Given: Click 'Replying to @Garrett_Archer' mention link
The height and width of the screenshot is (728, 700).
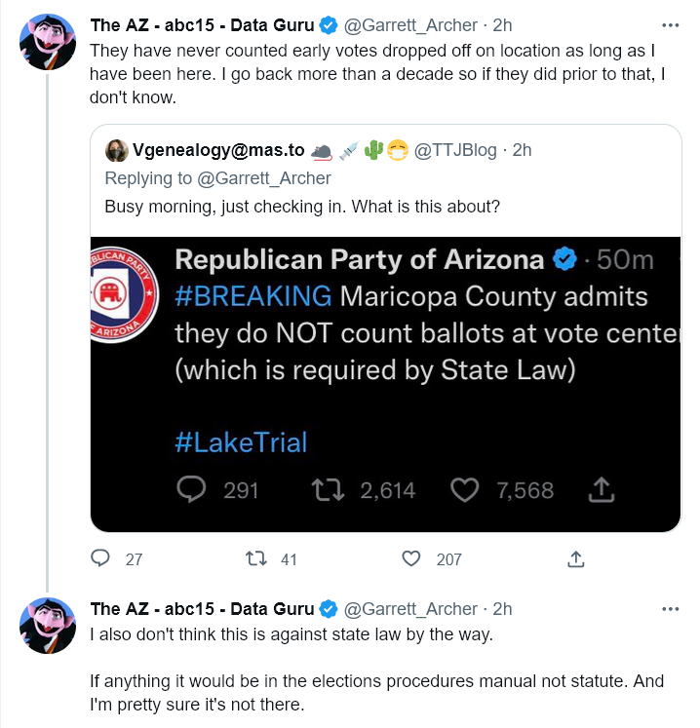Looking at the screenshot, I should click(264, 178).
